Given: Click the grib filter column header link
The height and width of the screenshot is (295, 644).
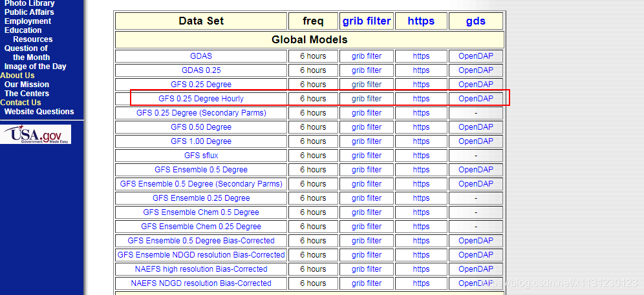Looking at the screenshot, I should coord(367,21).
